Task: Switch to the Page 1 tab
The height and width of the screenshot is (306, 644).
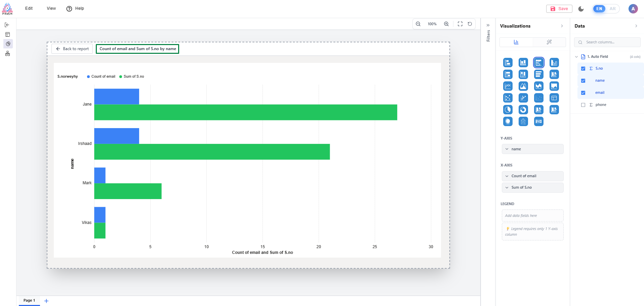Action: (x=29, y=300)
